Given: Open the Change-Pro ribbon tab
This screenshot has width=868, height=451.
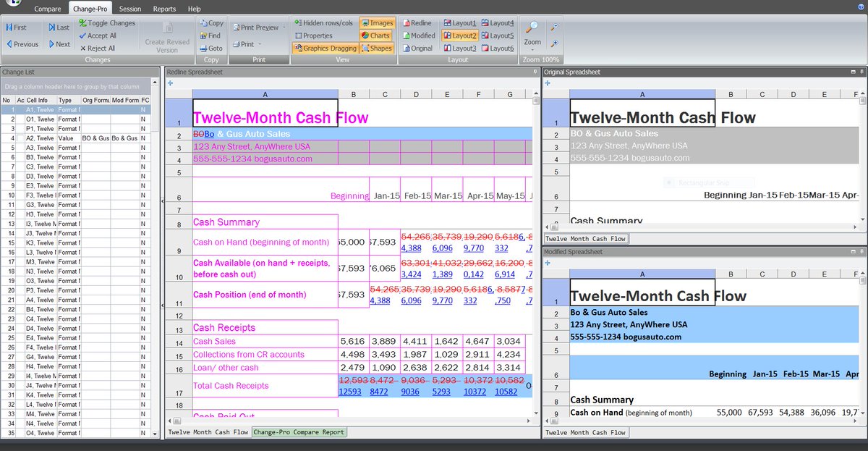Looking at the screenshot, I should pos(90,9).
